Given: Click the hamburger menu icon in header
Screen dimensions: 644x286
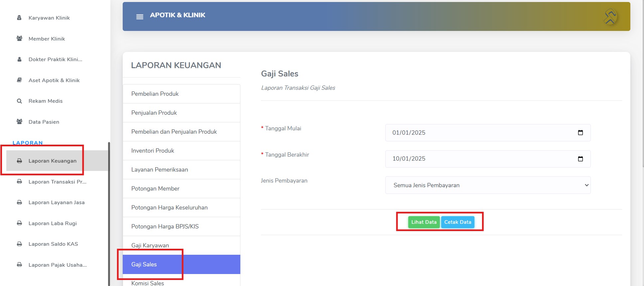Looking at the screenshot, I should click(140, 17).
